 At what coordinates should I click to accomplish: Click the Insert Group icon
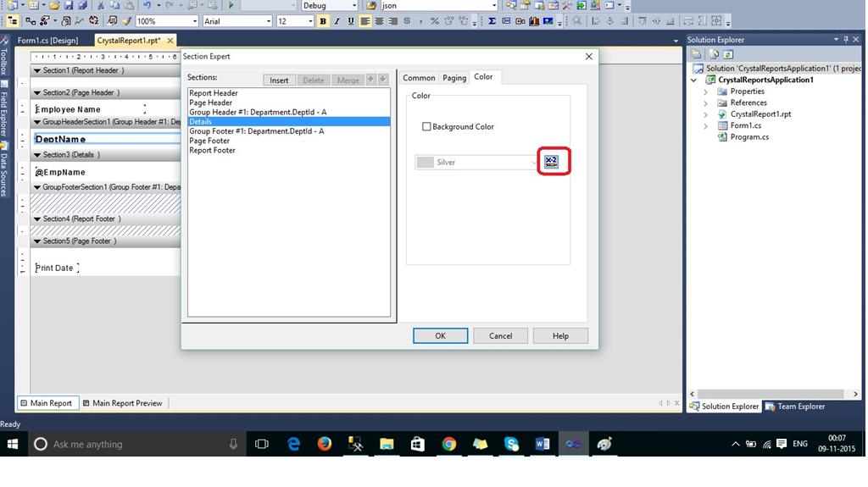click(x=506, y=21)
